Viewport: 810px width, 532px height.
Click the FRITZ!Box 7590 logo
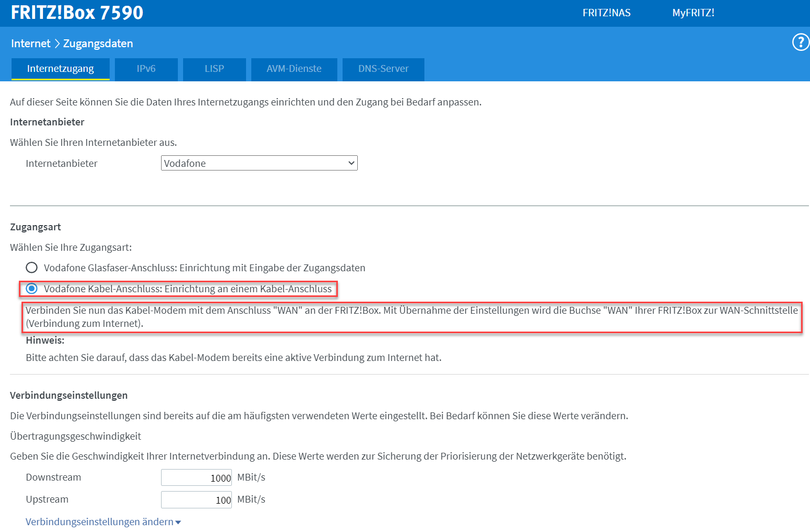coord(77,13)
